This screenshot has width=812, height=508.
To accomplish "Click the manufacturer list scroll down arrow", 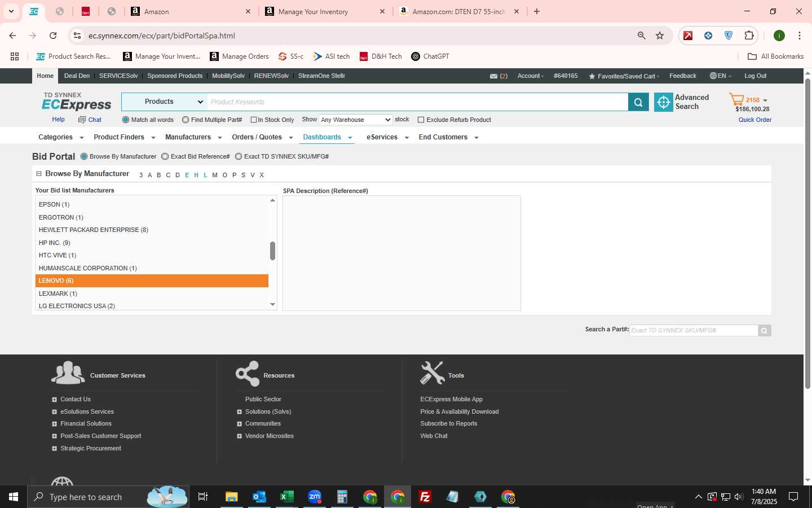I will click(x=272, y=305).
